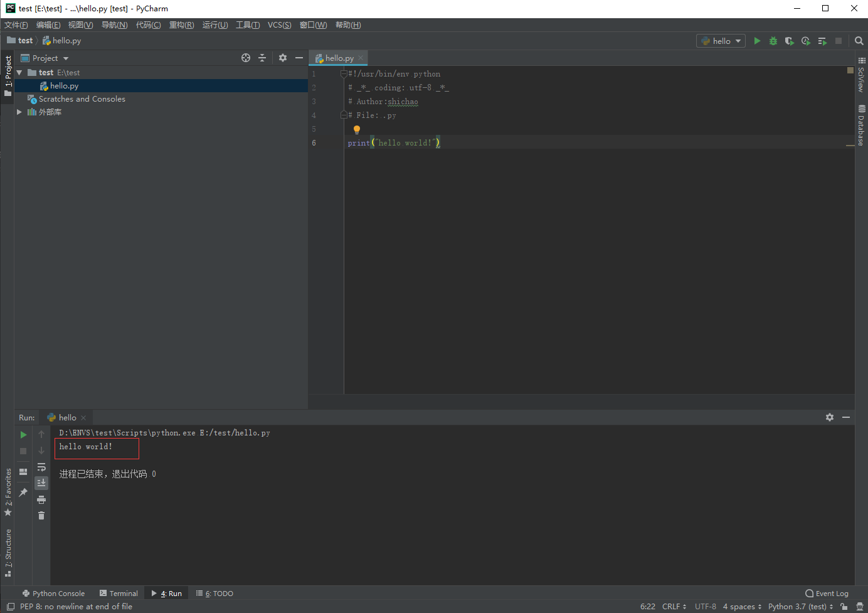
Task: Click the up-arrow in Run panel
Action: pyautogui.click(x=41, y=434)
